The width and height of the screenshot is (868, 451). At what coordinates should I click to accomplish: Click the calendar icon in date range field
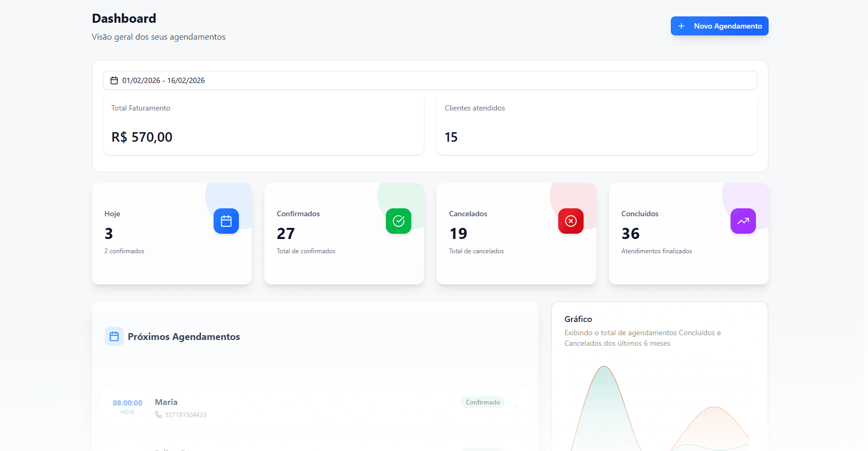(114, 80)
